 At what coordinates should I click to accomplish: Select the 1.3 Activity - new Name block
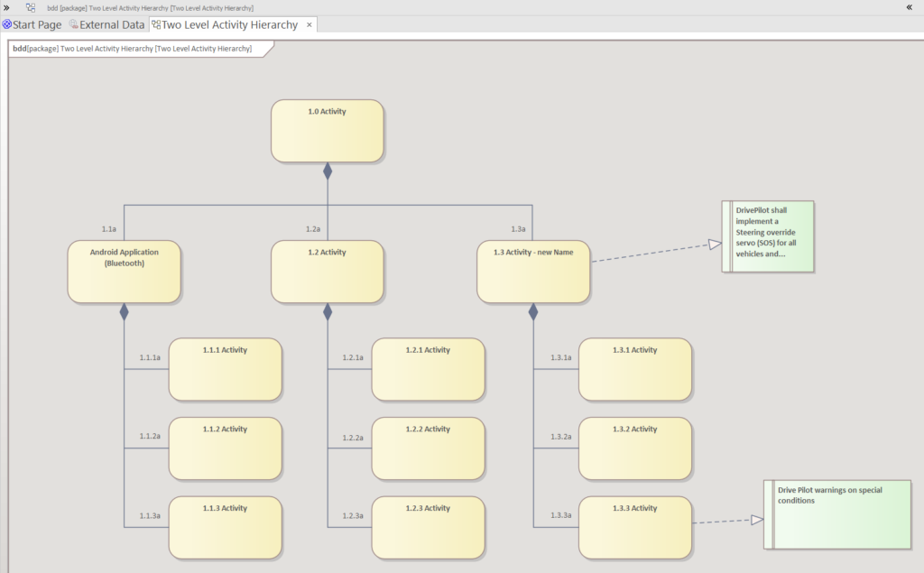point(533,272)
